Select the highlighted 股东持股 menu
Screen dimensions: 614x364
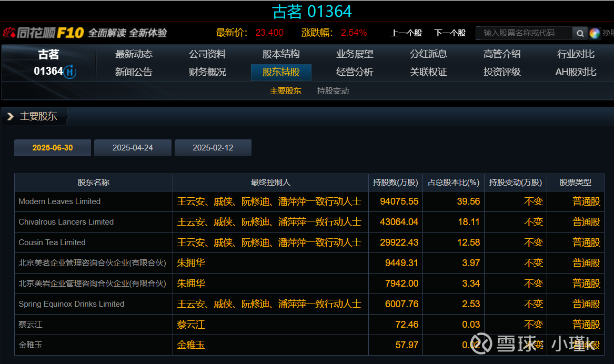click(281, 73)
